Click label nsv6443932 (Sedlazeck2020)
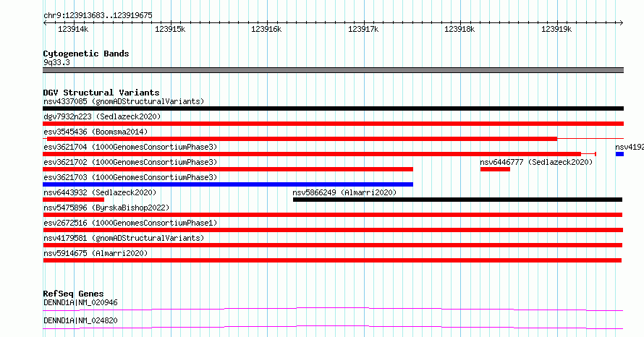Image resolution: width=644 pixels, height=337 pixels. coord(100,192)
